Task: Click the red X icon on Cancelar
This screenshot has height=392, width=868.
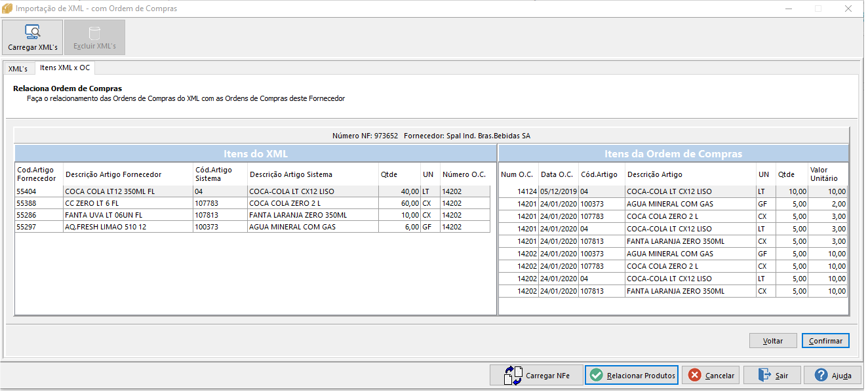Action: [x=694, y=376]
